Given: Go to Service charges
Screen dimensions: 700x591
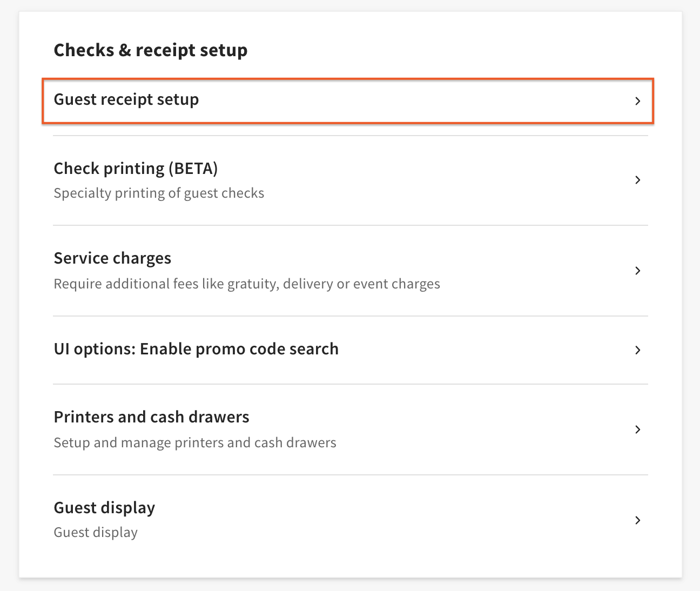Looking at the screenshot, I should click(112, 258).
